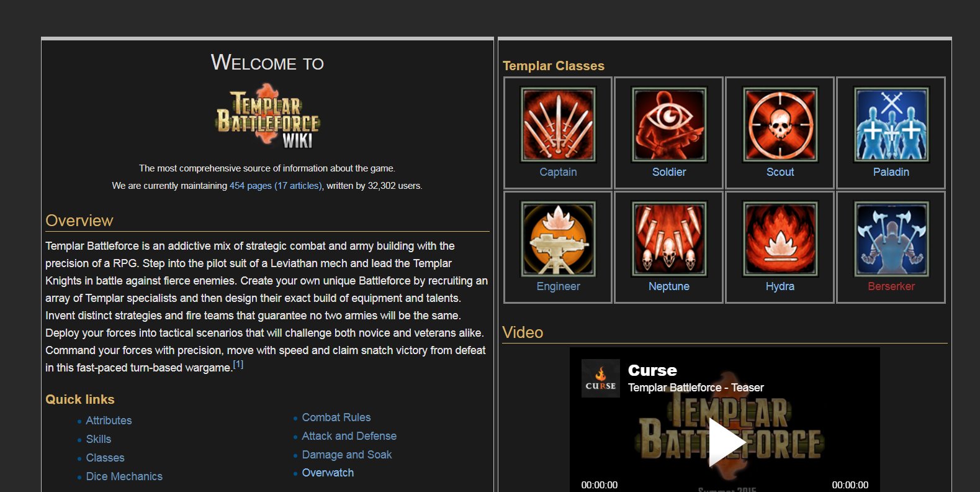Click the Templar Classes heading
The width and height of the screenshot is (980, 492).
[x=554, y=66]
